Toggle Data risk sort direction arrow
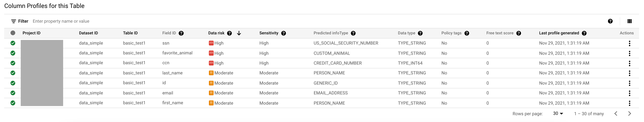644x122 pixels. [239, 33]
